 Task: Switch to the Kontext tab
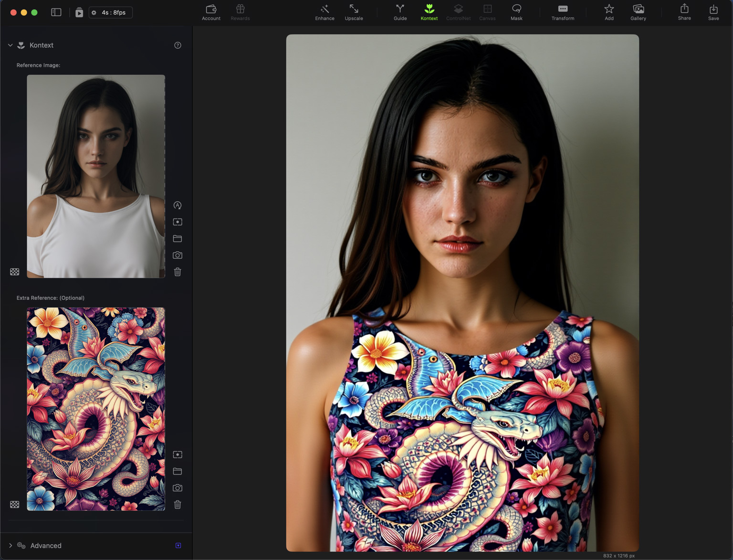coord(429,12)
